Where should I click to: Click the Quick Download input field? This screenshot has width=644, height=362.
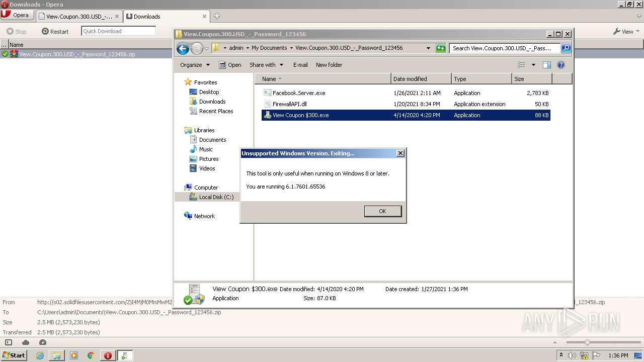tap(118, 31)
